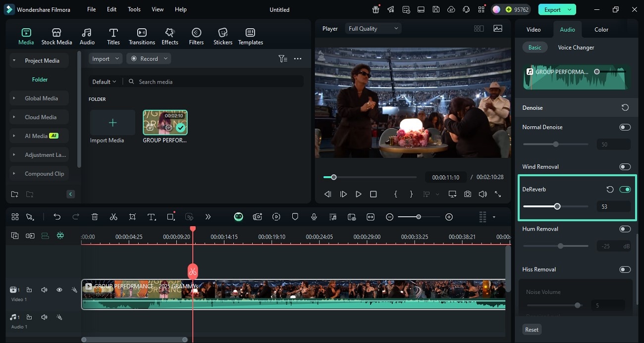Hide Video 1 track with eye icon
This screenshot has height=343, width=644.
pos(59,290)
